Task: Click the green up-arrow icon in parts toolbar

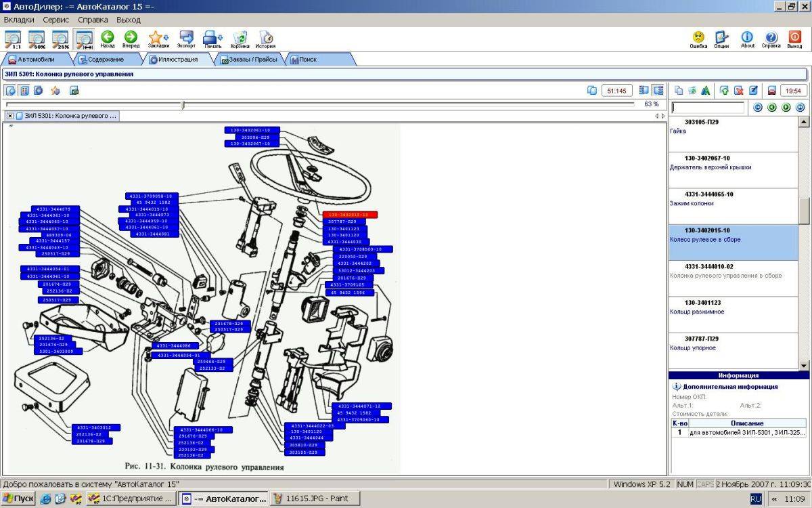Action: 725,90
